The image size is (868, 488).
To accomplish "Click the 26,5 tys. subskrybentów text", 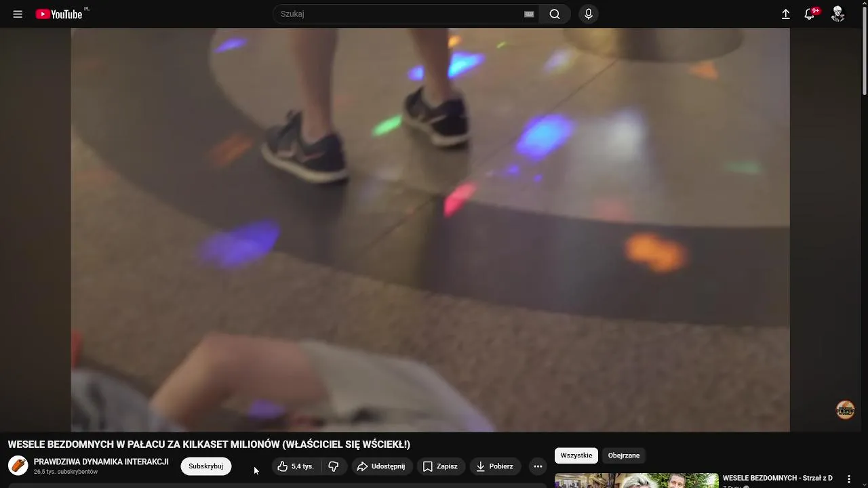I will (66, 472).
